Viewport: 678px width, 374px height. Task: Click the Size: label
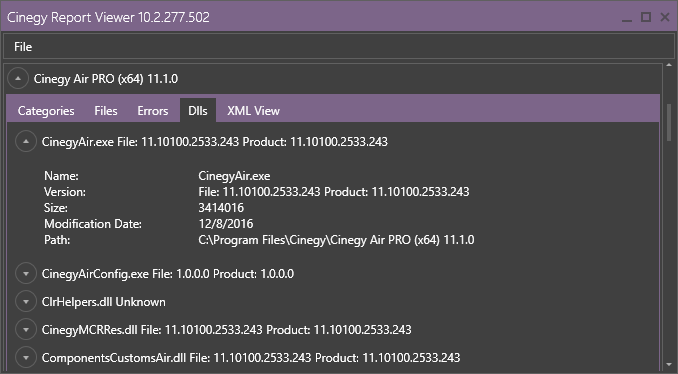tap(56, 208)
